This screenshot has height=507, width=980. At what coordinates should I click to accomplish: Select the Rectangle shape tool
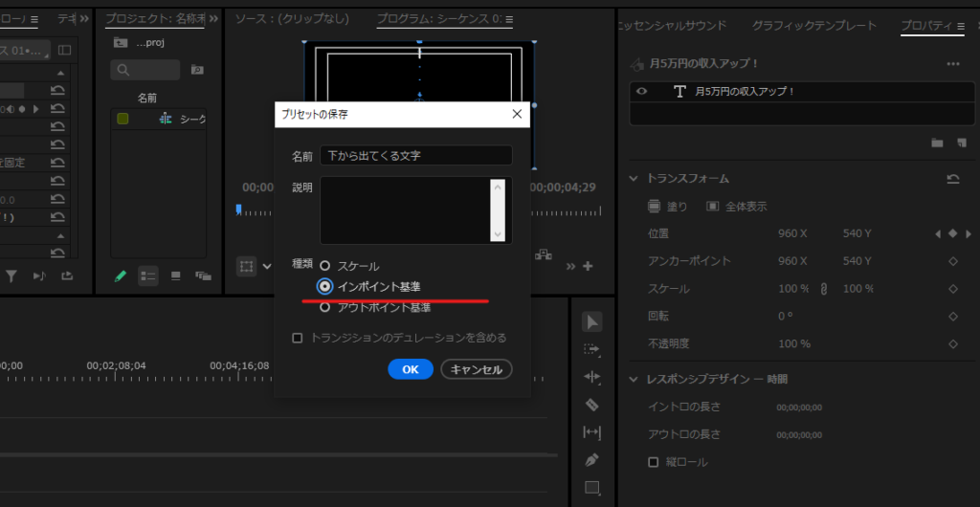click(x=591, y=488)
